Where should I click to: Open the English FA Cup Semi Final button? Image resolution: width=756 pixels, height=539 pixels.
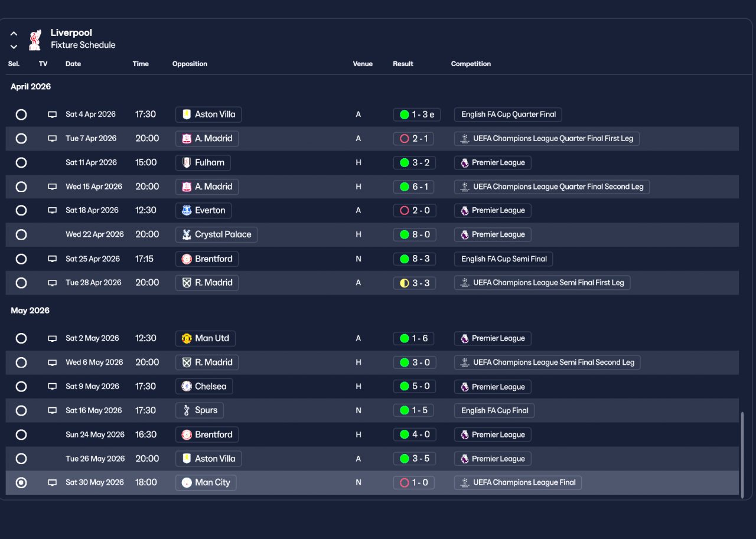coord(504,259)
